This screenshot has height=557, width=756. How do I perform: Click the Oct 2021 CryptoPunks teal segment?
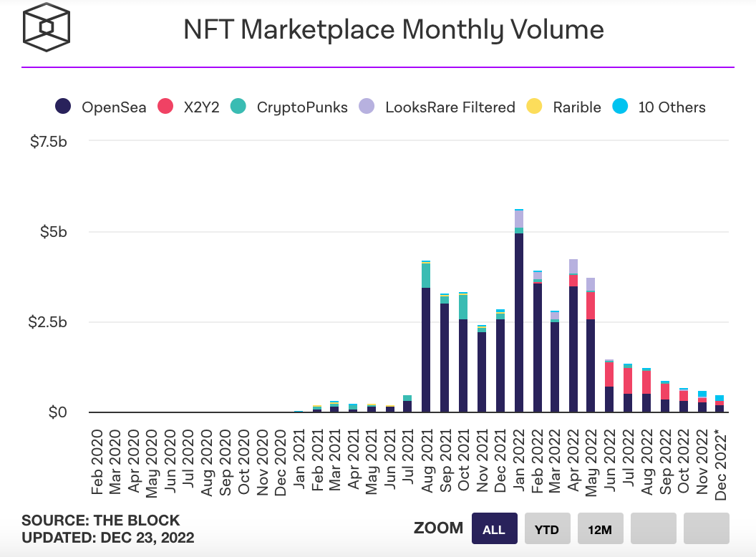(463, 306)
